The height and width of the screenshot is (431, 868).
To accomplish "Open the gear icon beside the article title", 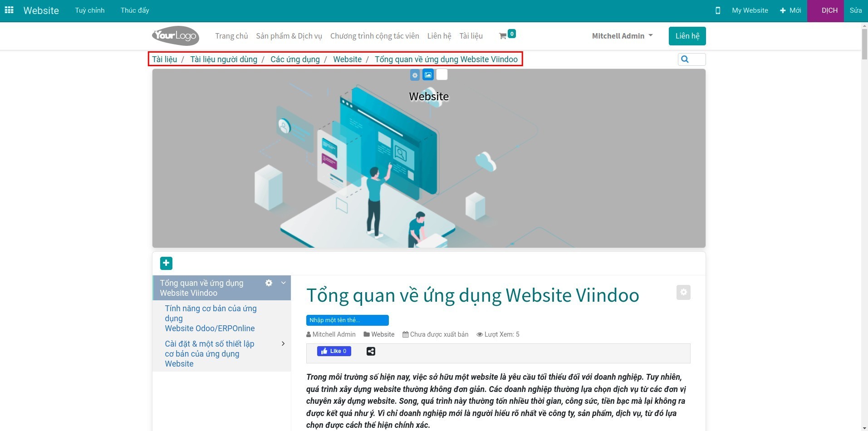I will (683, 292).
